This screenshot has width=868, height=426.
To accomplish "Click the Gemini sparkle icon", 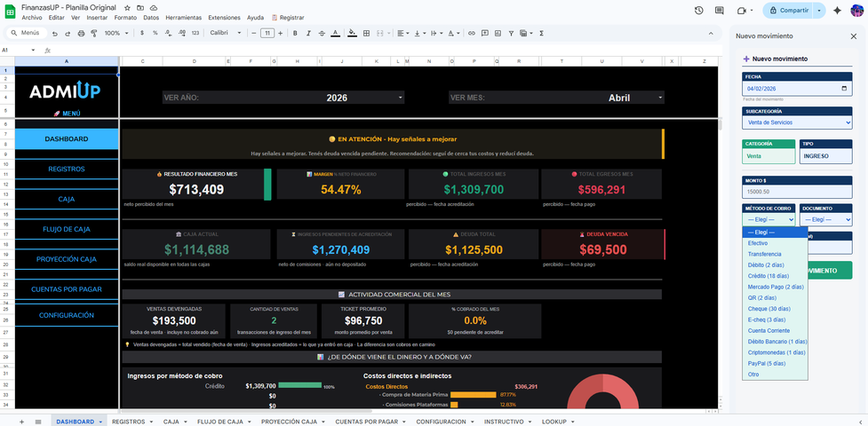I will tap(836, 11).
